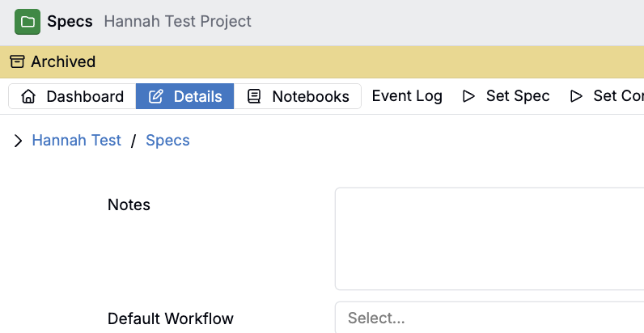Click the play icon beside Set Con

576,96
